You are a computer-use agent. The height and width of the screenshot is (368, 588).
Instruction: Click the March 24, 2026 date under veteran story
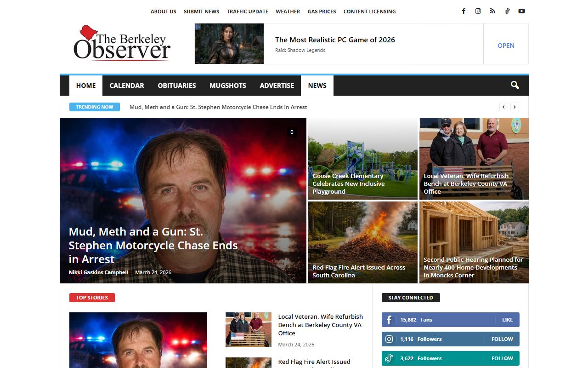coord(296,345)
